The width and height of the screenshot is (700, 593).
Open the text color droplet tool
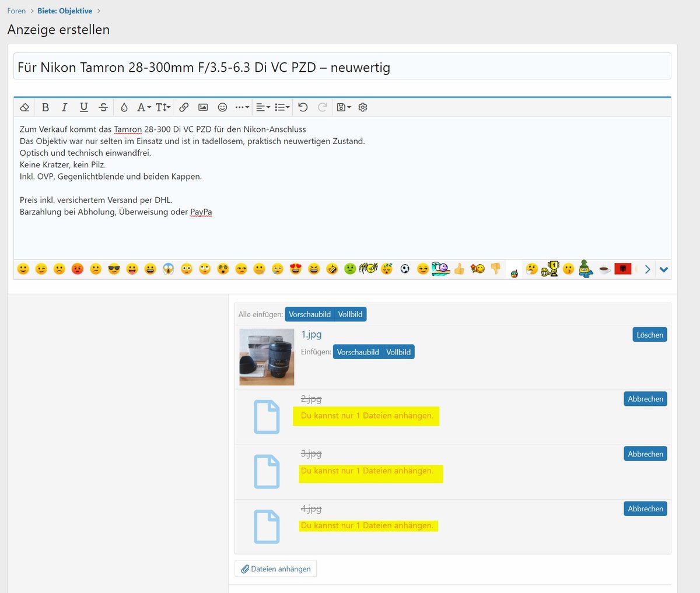(x=124, y=107)
